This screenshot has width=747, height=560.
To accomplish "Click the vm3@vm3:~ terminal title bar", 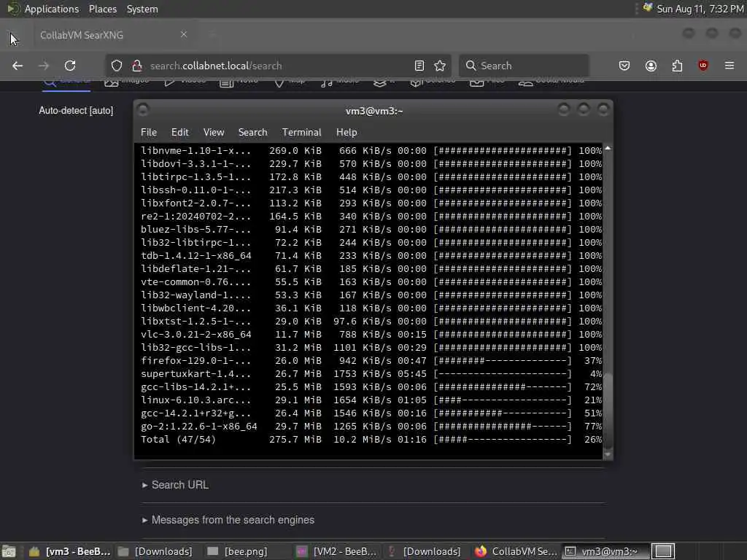I will [x=374, y=111].
